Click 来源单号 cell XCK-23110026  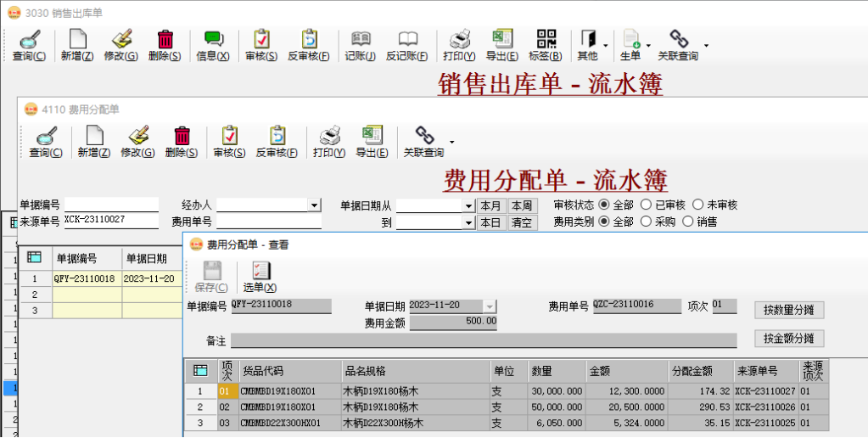[x=765, y=407]
